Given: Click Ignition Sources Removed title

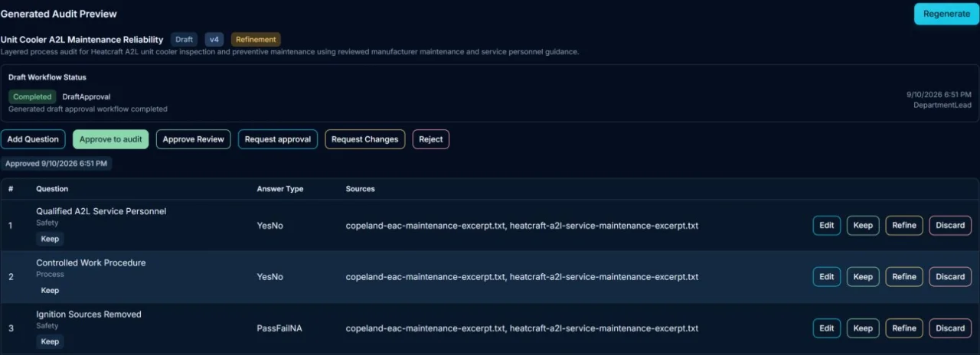Looking at the screenshot, I should tap(89, 314).
